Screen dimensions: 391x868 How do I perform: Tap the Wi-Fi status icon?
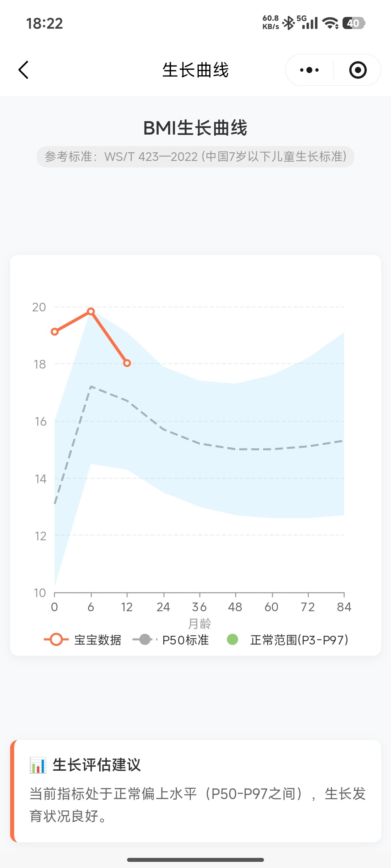pos(330,23)
